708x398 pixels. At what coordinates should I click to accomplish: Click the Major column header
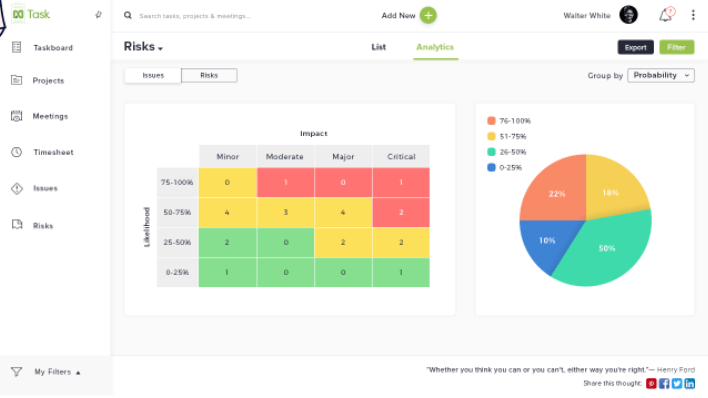pos(343,156)
